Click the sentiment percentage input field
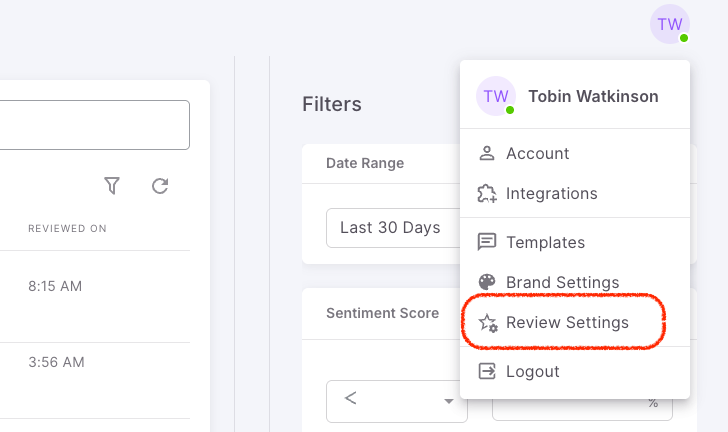This screenshot has height=432, width=728. click(582, 410)
